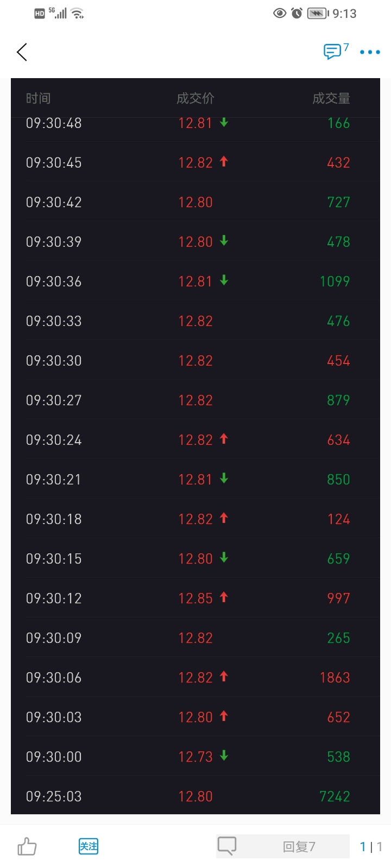Tap the 成交量 column header
The height and width of the screenshot is (868, 391).
click(x=331, y=98)
